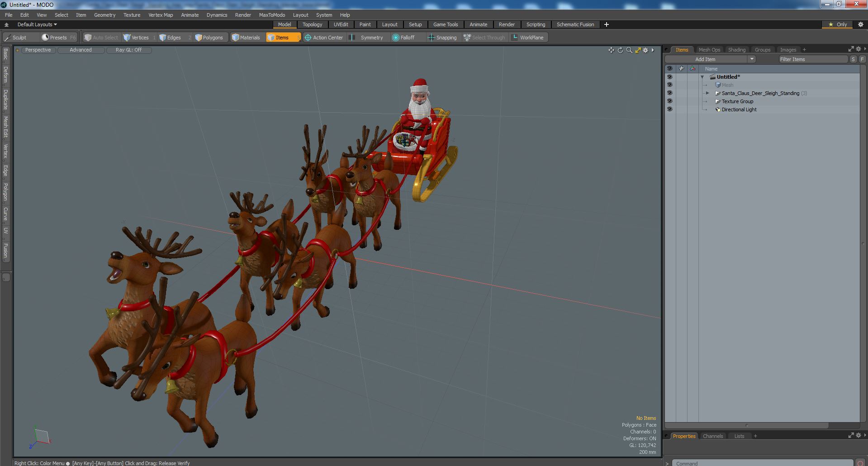The image size is (868, 466).
Task: Open the Add Item dropdown arrow
Action: 751,59
